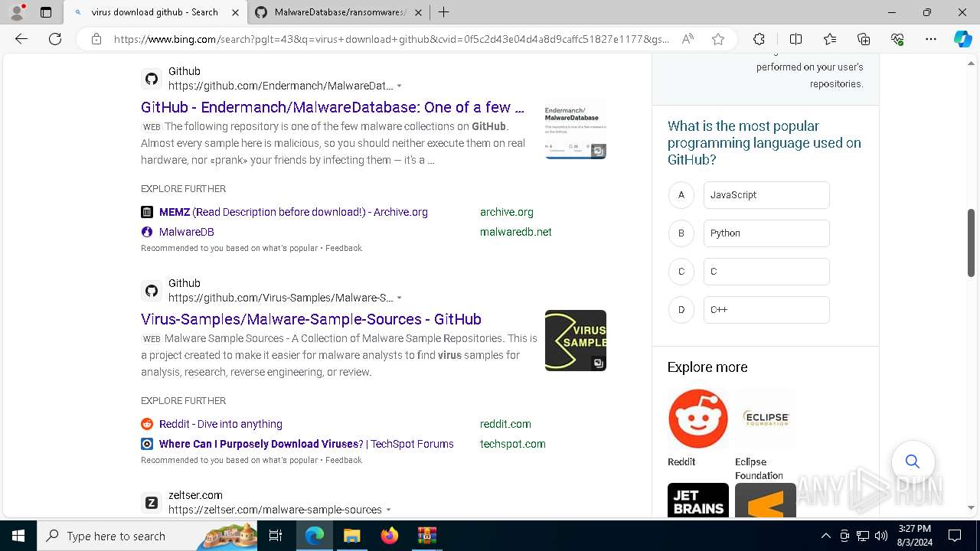Open Copilot sidebar
The image size is (980, 551).
[962, 39]
